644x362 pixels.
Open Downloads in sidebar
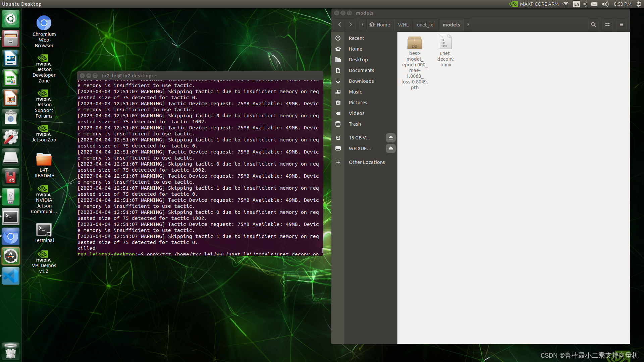[361, 81]
